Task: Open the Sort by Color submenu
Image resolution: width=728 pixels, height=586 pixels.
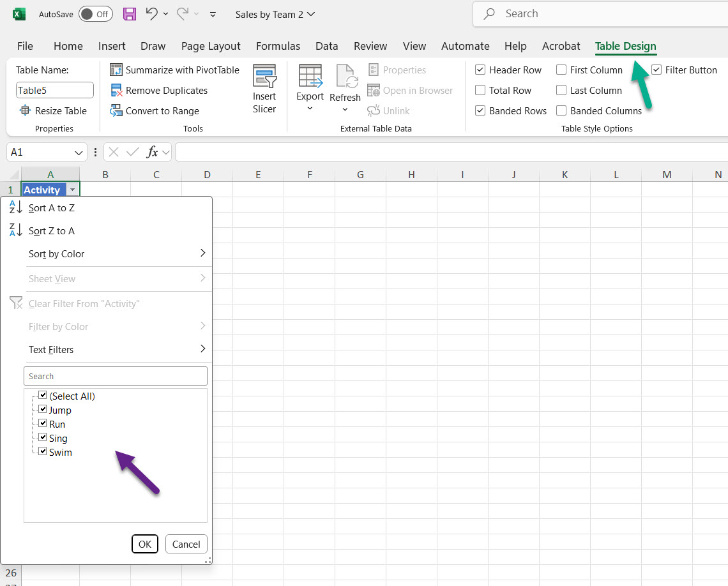Action: tap(56, 253)
